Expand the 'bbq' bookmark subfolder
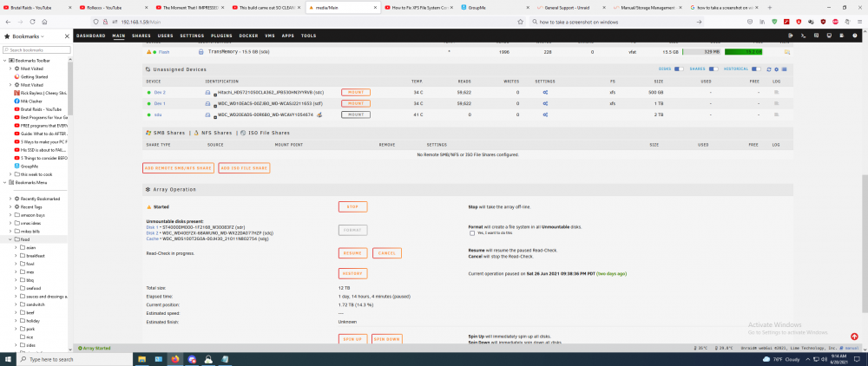This screenshot has height=366, width=868. tap(16, 280)
